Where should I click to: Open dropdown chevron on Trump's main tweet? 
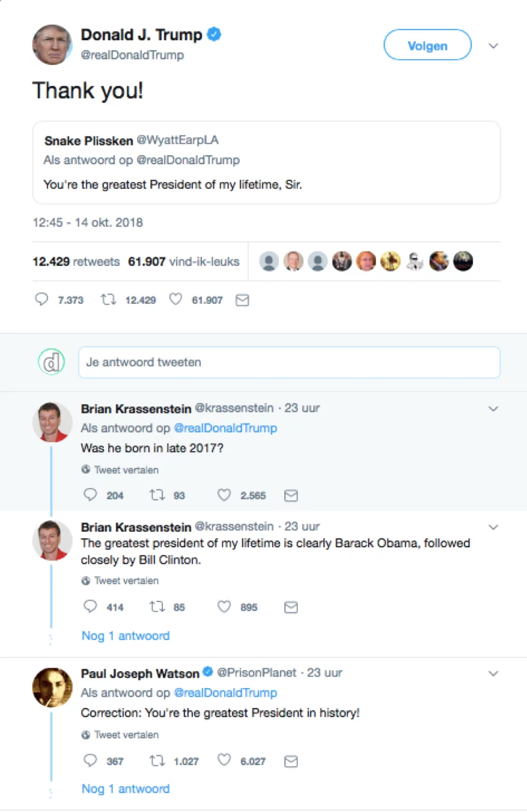point(493,46)
